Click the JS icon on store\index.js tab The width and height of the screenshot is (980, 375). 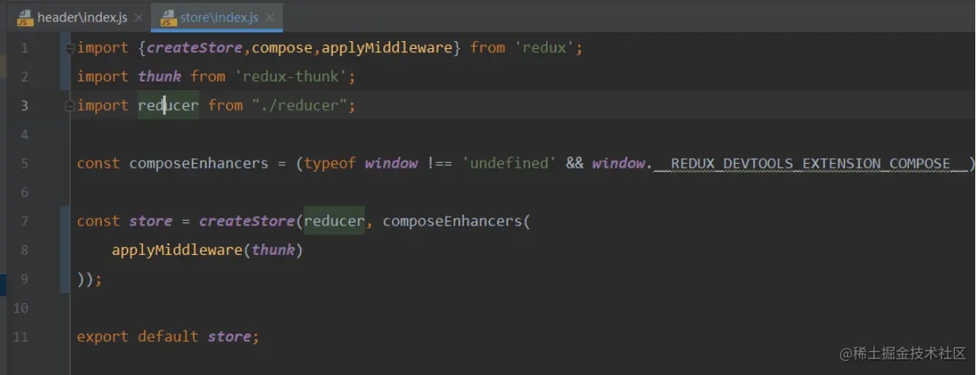click(x=168, y=17)
